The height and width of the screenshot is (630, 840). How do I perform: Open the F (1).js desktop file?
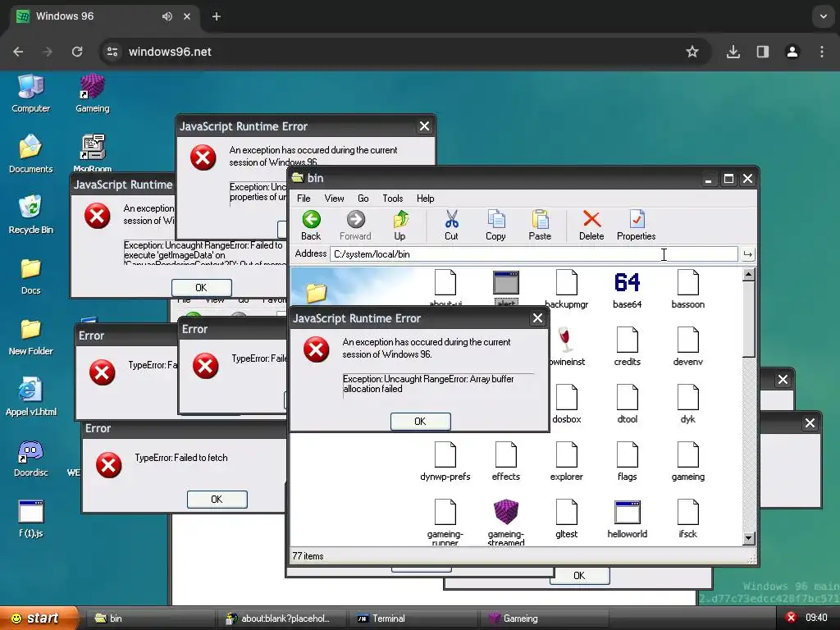[30, 518]
